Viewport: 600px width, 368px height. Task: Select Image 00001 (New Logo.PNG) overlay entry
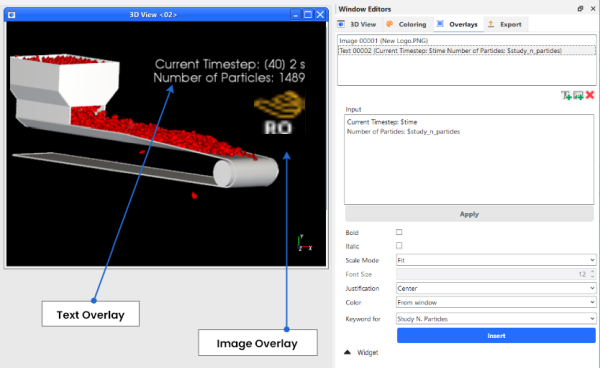coord(466,41)
